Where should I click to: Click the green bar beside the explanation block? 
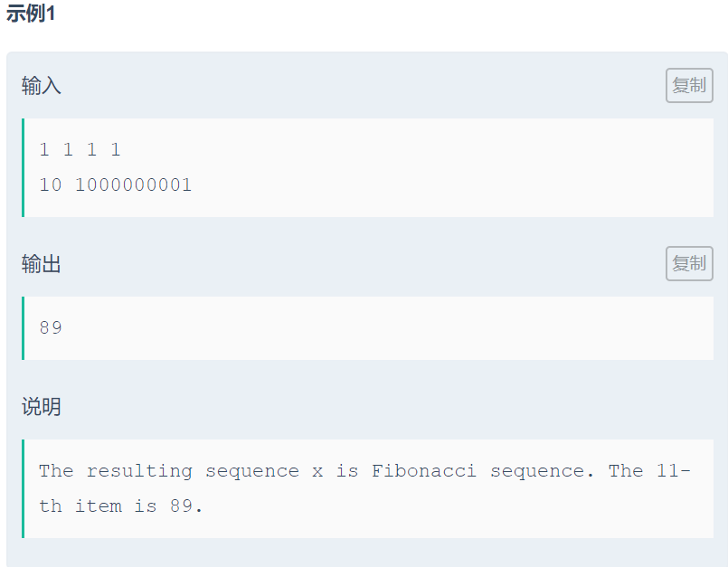click(x=23, y=488)
